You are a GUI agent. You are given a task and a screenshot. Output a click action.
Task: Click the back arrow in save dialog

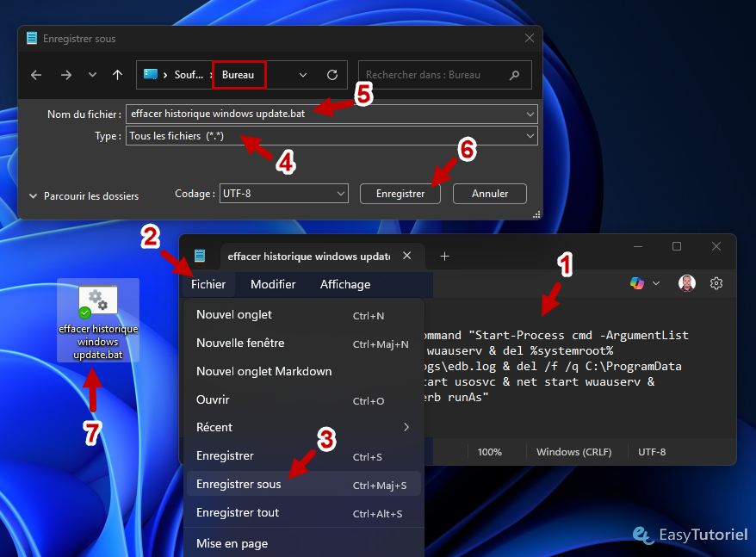click(x=36, y=75)
